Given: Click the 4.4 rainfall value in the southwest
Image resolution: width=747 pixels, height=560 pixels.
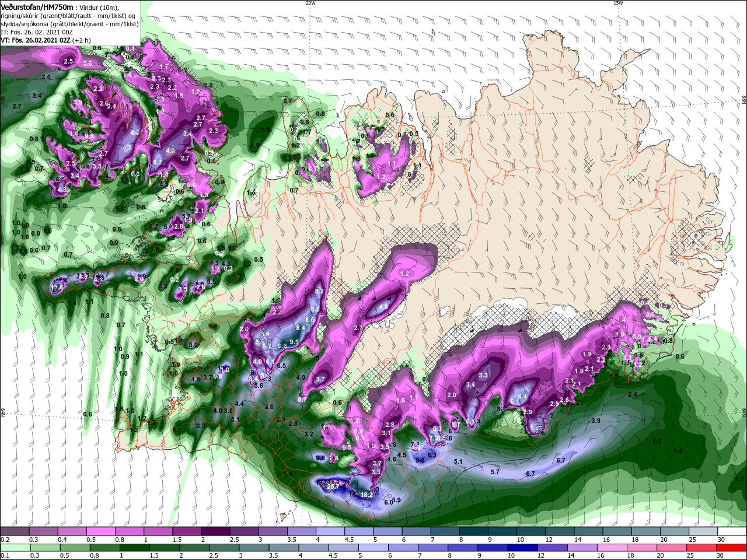Looking at the screenshot, I should [239, 404].
